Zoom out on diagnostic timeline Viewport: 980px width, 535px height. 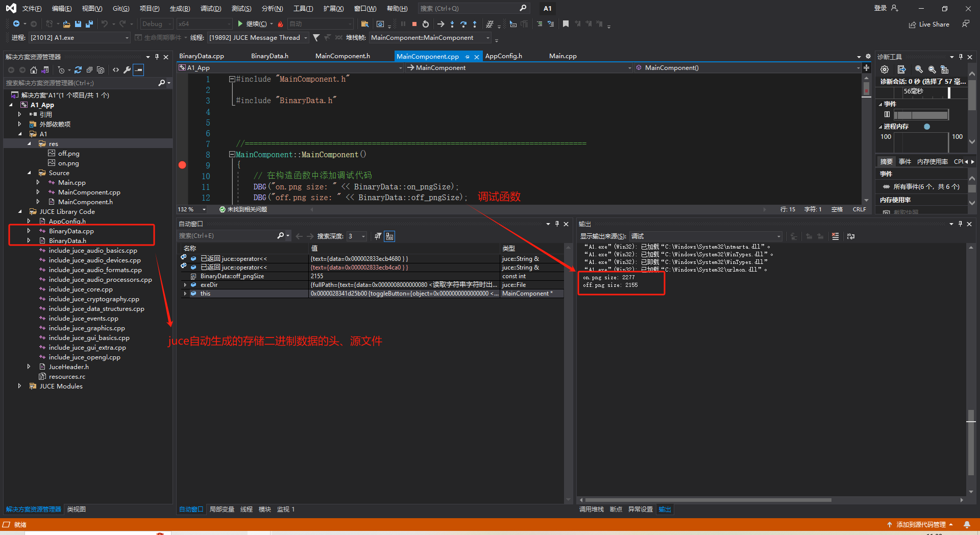tap(932, 69)
